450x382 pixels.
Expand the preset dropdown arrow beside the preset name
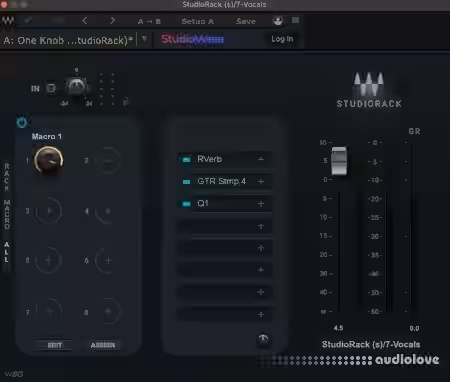[144, 39]
